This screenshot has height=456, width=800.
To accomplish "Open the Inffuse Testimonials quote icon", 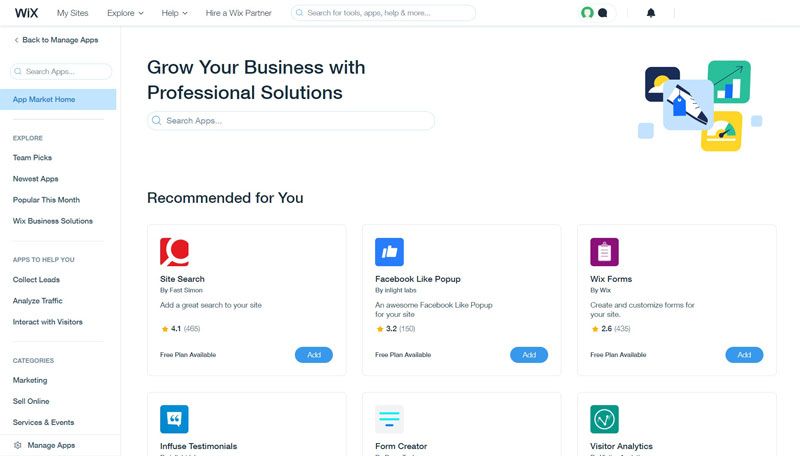I will 174,419.
